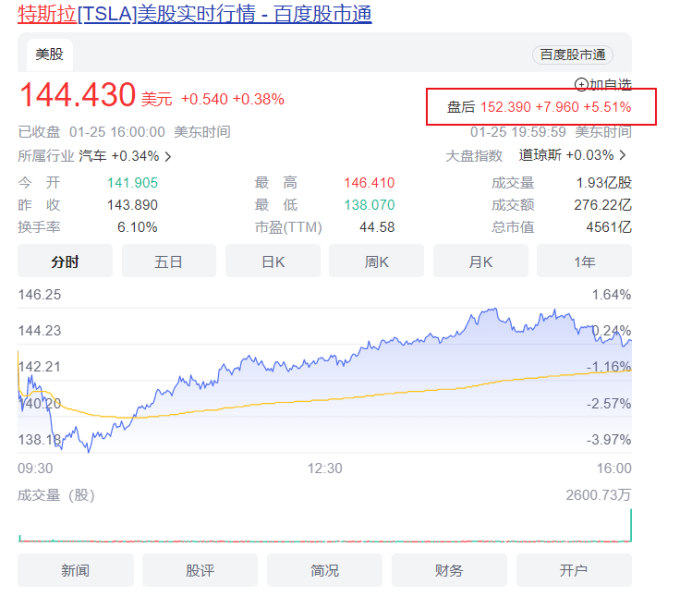Viewport: 693px width, 596px height.
Task: Open the 新闻 news section
Action: pos(75,570)
